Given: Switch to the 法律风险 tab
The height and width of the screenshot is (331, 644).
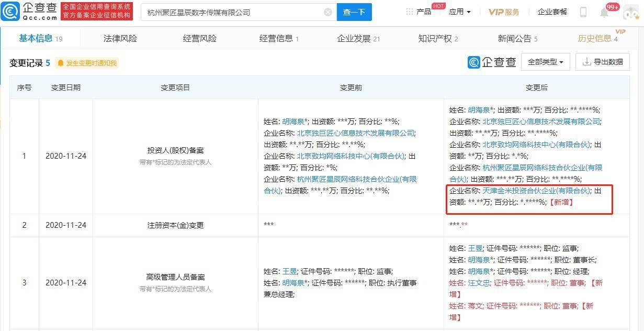Looking at the screenshot, I should (120, 38).
